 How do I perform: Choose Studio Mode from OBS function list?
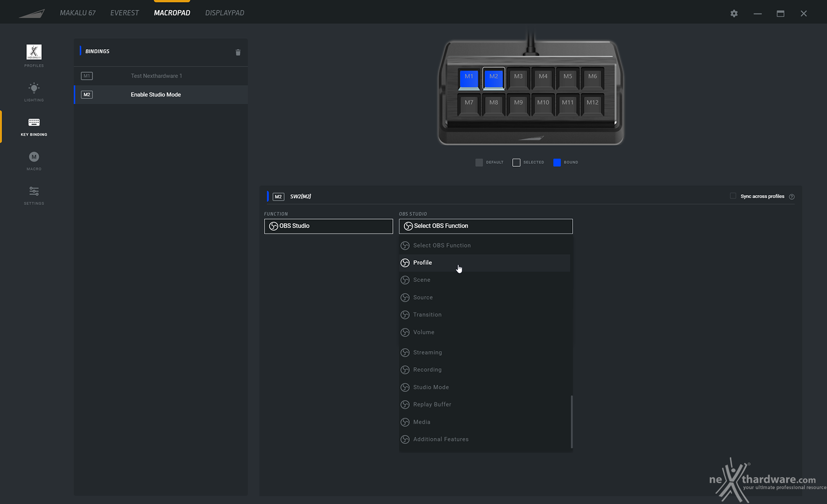pos(485,387)
